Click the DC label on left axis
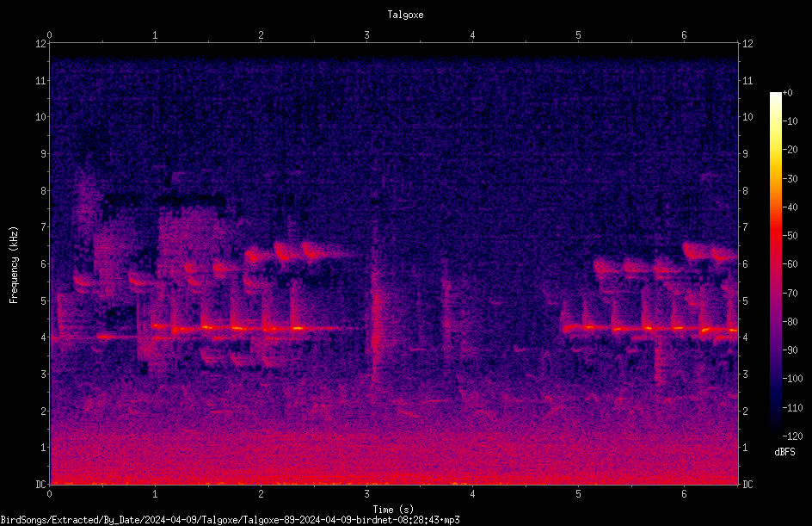This screenshot has width=812, height=526. (x=41, y=485)
